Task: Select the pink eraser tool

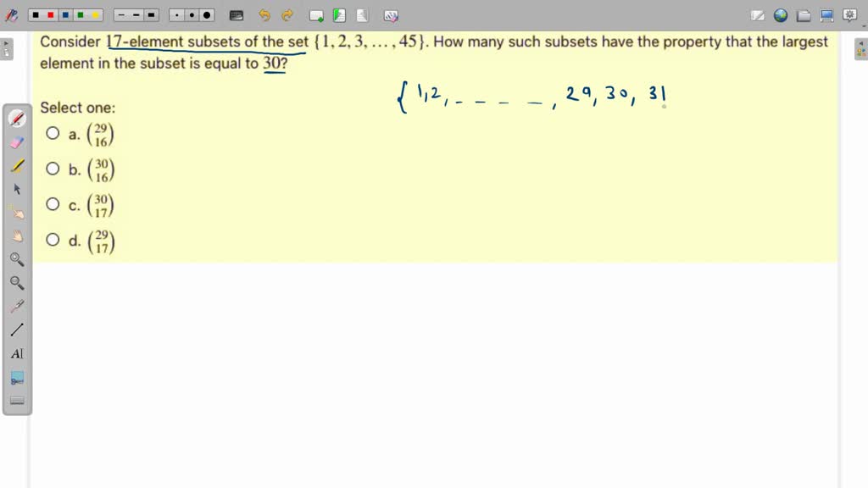Action: click(17, 142)
